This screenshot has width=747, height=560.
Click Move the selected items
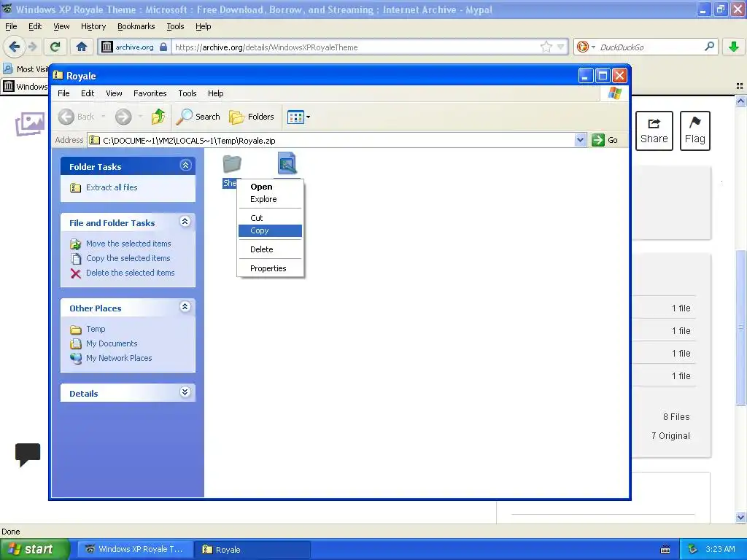coord(128,244)
